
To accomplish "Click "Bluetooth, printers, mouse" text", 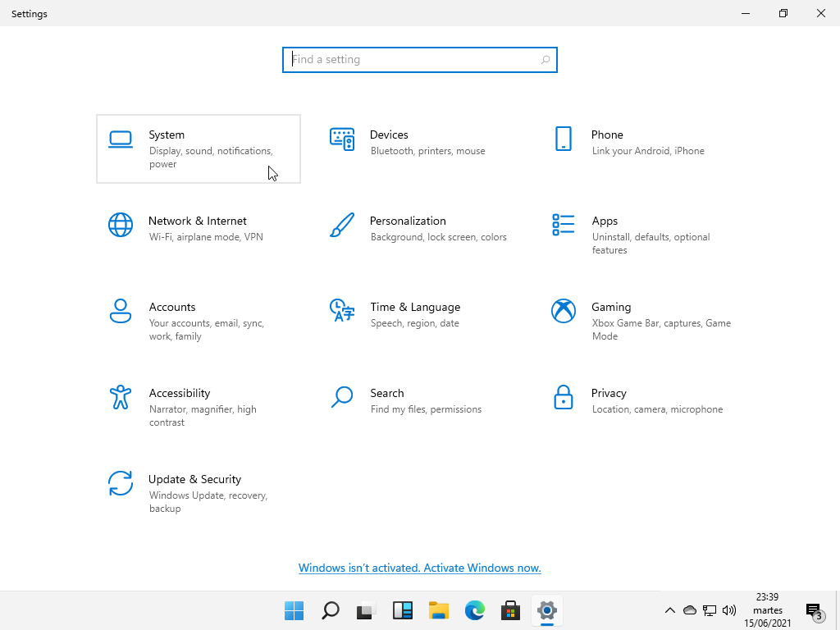I will pyautogui.click(x=427, y=151).
